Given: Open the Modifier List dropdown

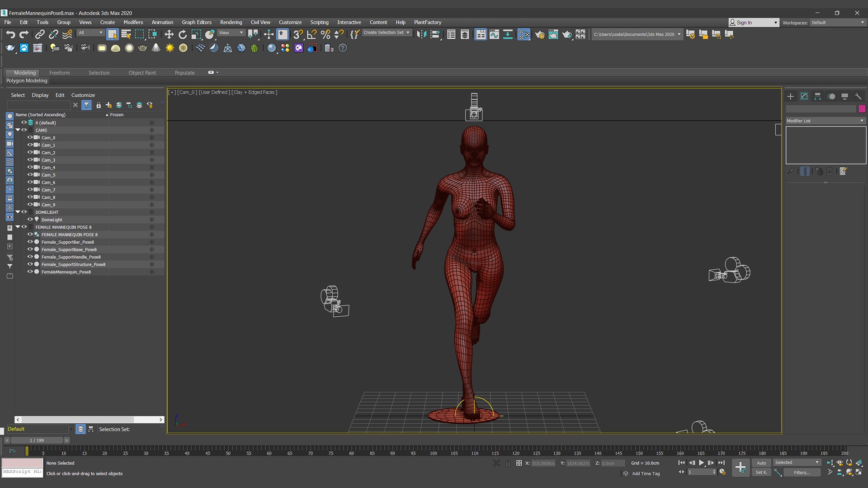Looking at the screenshot, I should click(826, 121).
